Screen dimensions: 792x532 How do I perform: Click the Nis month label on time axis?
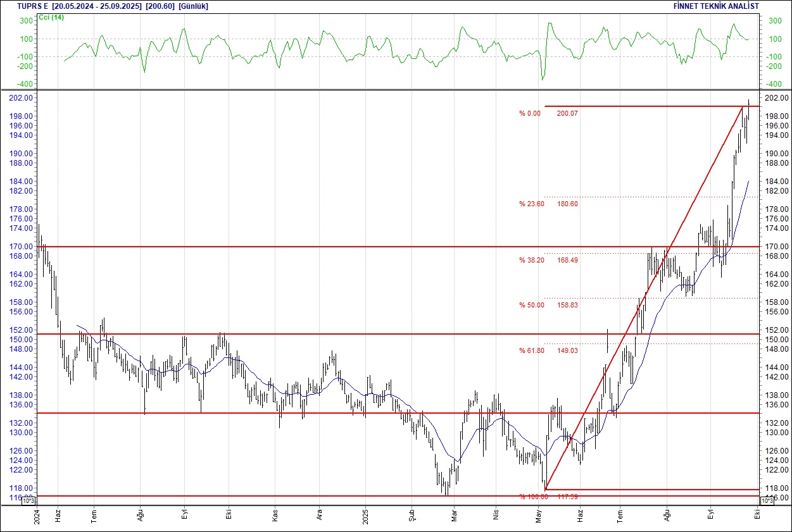(496, 516)
